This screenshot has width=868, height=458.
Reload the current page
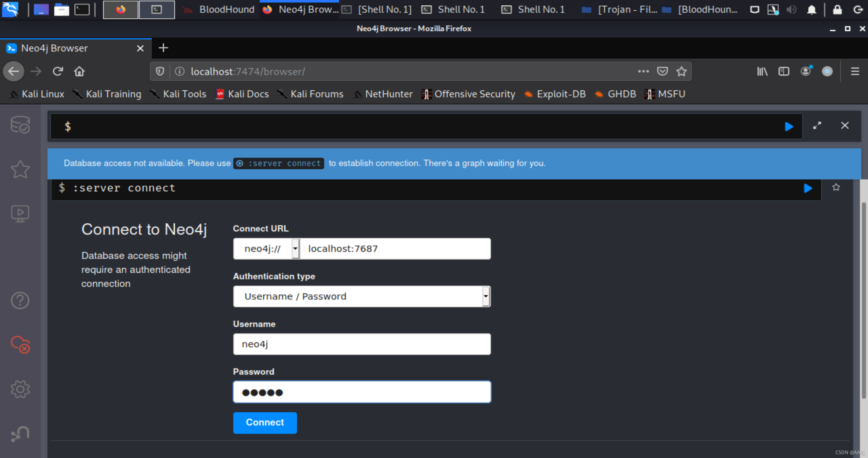(58, 71)
